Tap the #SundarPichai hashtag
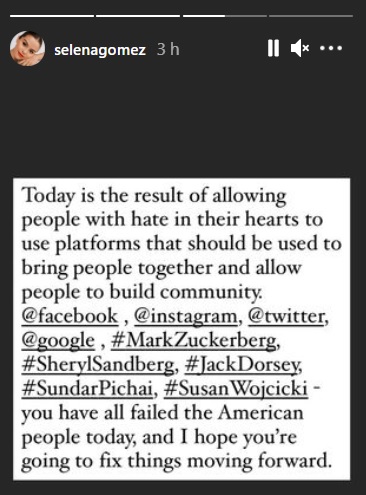This screenshot has height=495, width=366. (87, 389)
